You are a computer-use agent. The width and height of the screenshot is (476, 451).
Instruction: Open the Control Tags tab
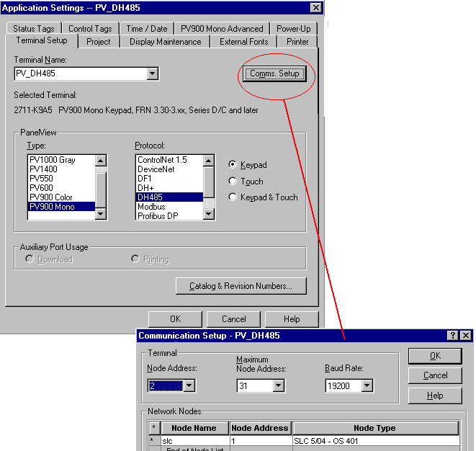(90, 29)
